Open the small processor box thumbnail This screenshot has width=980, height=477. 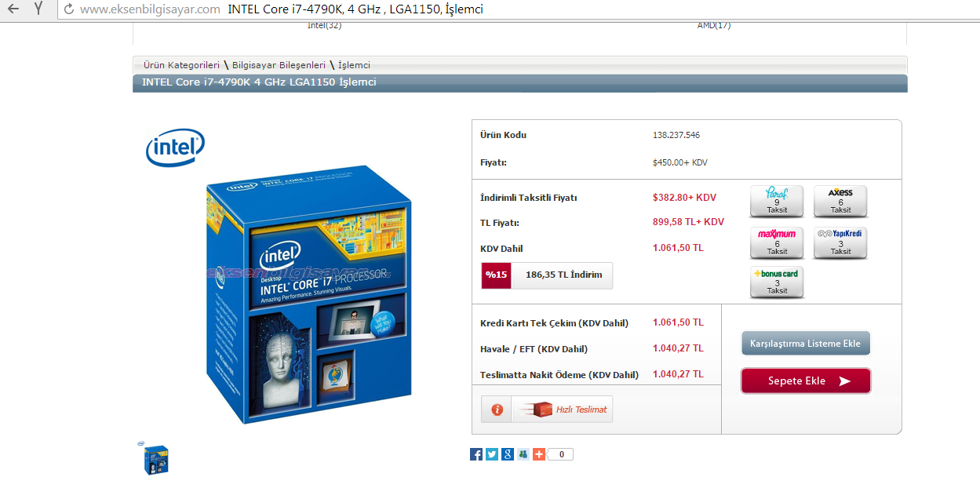[x=155, y=458]
